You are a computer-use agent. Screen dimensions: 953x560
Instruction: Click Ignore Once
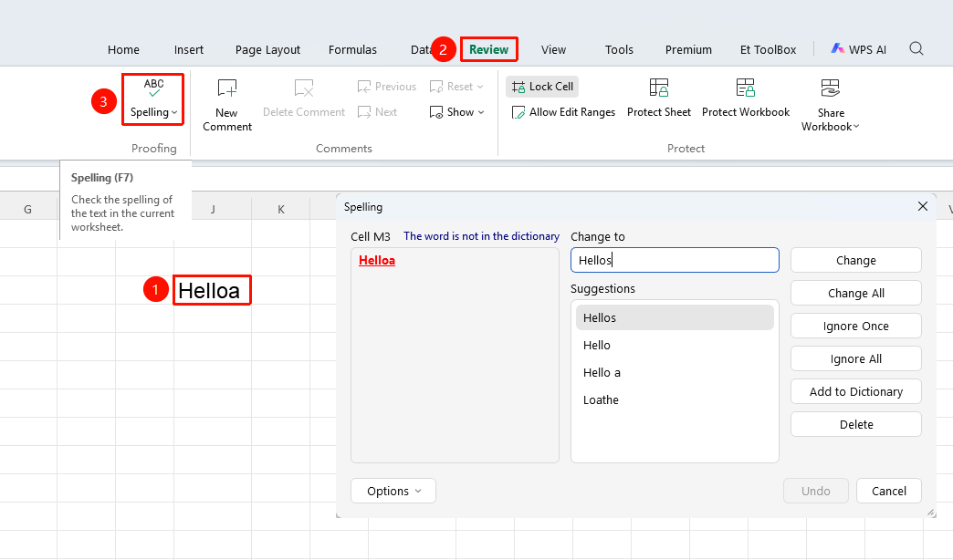[x=855, y=327]
